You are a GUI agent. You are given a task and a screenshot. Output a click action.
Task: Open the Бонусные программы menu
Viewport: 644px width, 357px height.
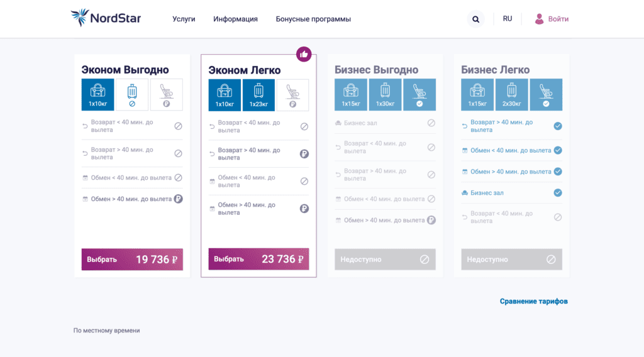coord(313,19)
